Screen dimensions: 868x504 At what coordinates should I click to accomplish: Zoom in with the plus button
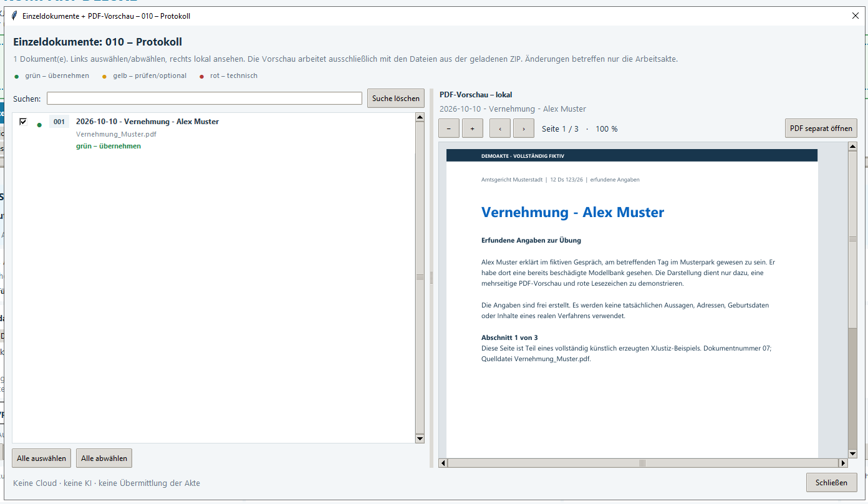(473, 128)
